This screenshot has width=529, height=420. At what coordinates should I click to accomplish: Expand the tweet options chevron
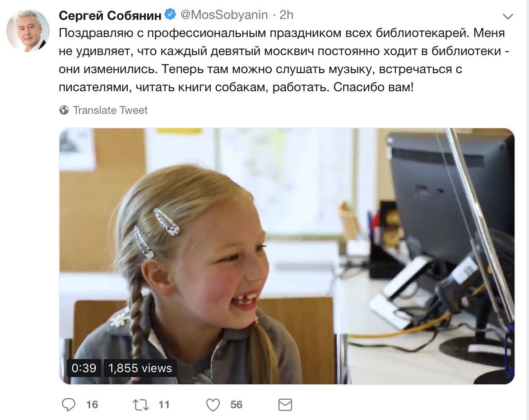click(508, 16)
